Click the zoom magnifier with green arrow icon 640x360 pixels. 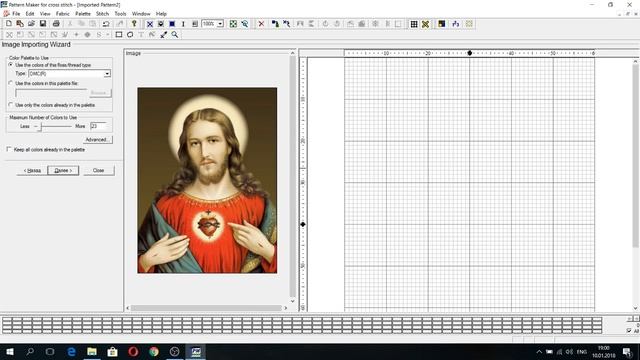[244, 24]
